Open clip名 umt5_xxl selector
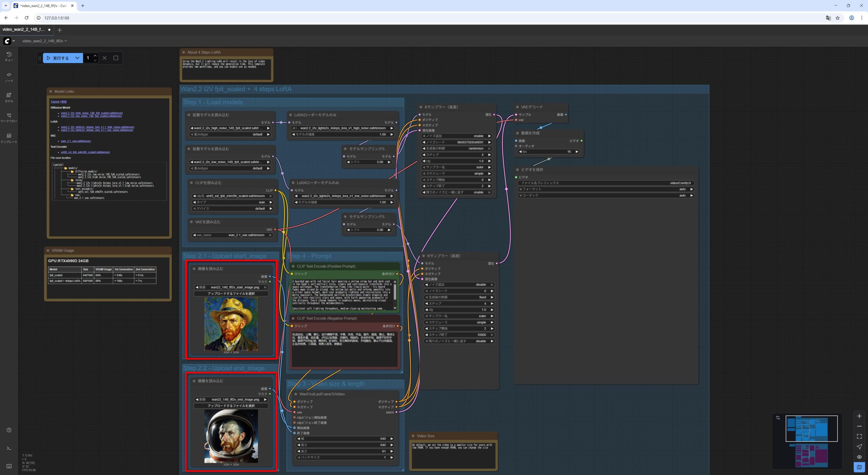 (233, 196)
